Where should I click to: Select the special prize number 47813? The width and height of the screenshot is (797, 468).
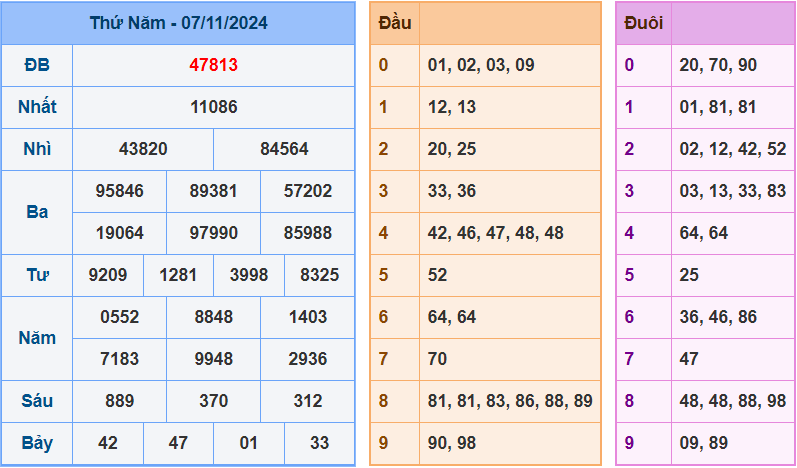tap(213, 65)
